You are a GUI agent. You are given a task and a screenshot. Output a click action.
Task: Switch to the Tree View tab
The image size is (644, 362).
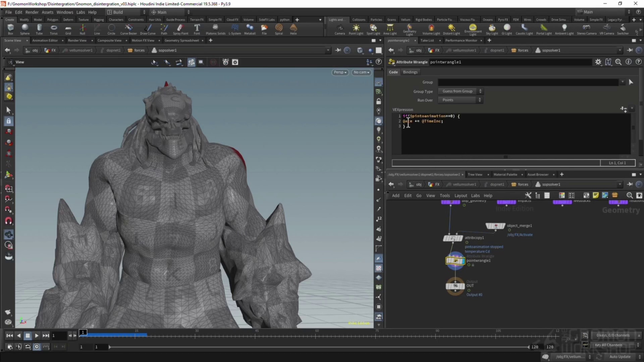pyautogui.click(x=475, y=175)
